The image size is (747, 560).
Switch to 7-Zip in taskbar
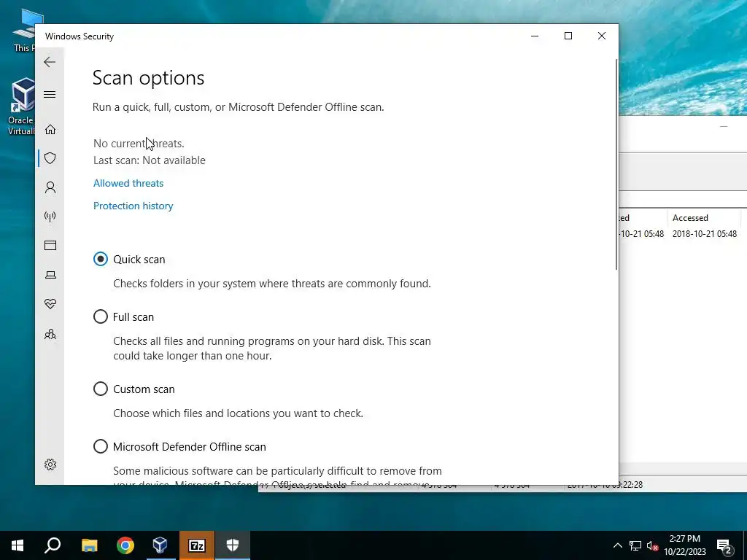[x=197, y=545]
